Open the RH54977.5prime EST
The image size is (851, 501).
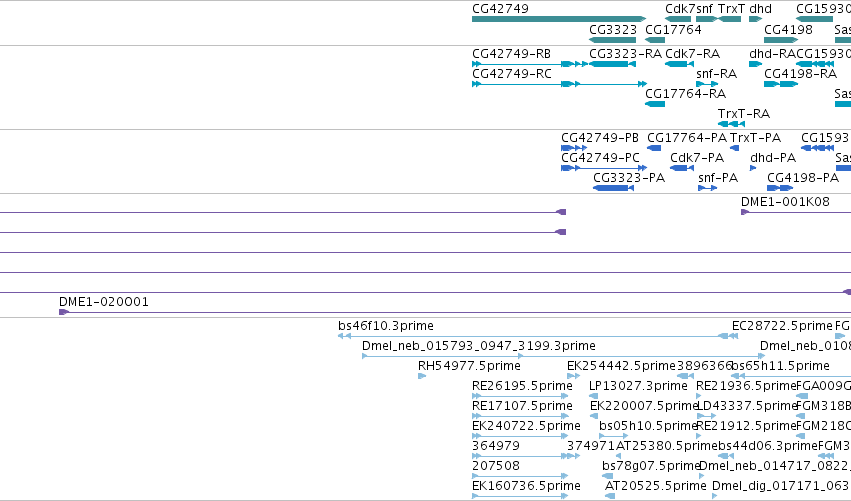coord(422,376)
